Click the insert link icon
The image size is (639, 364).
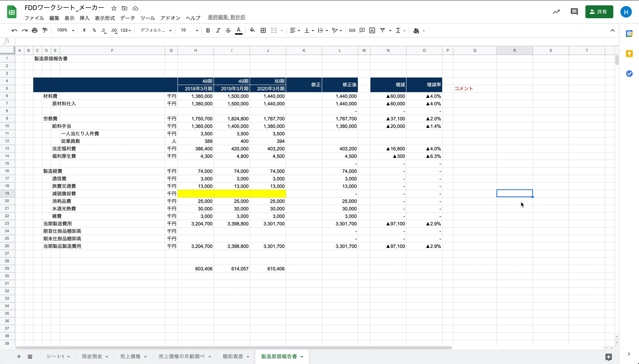352,30
